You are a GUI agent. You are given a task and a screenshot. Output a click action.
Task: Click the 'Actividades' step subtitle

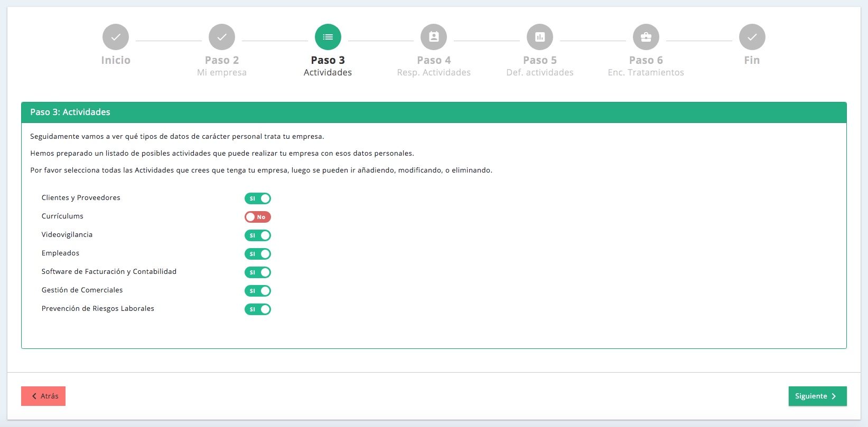[x=328, y=73]
